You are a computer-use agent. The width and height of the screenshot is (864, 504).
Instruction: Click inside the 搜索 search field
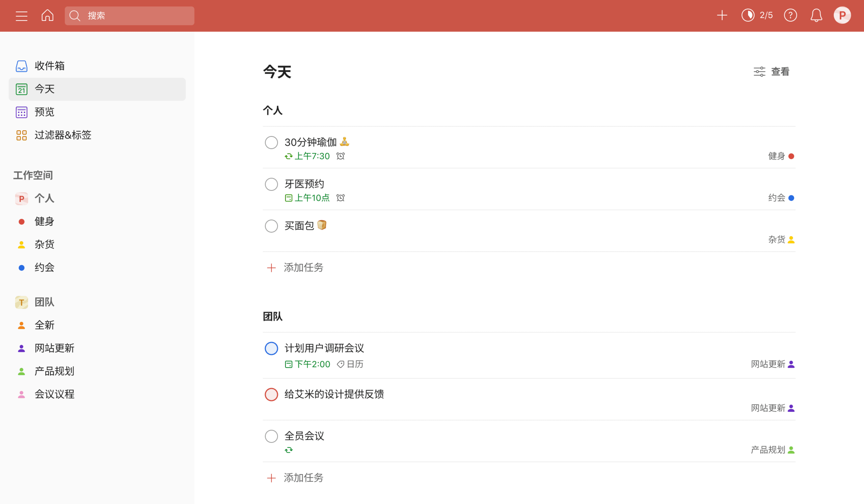point(129,15)
